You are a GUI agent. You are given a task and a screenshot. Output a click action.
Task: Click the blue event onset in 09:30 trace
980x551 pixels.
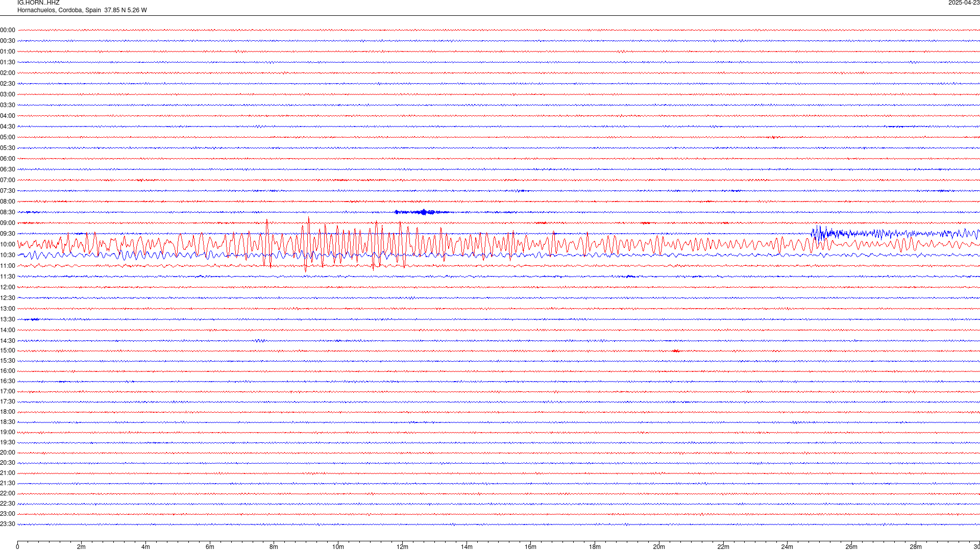click(819, 234)
